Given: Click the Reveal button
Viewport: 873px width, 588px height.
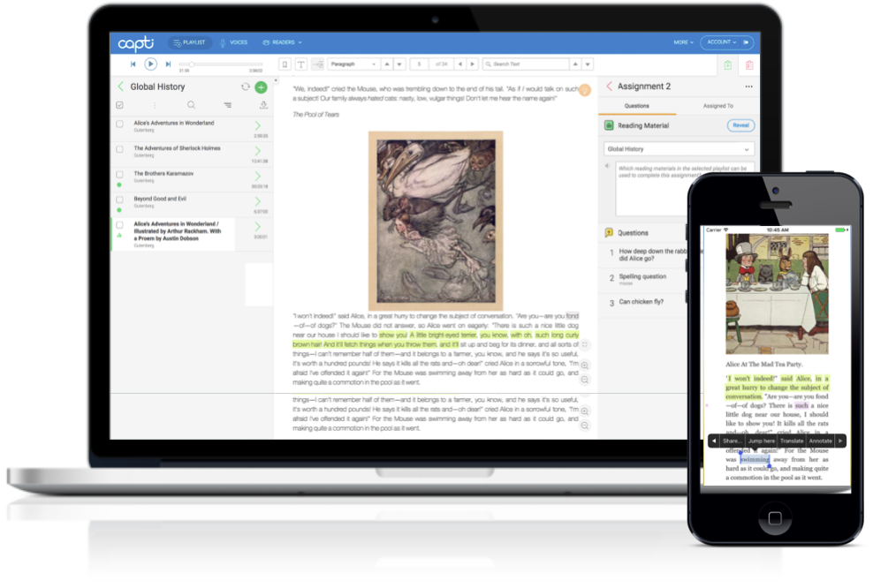Looking at the screenshot, I should (x=740, y=125).
